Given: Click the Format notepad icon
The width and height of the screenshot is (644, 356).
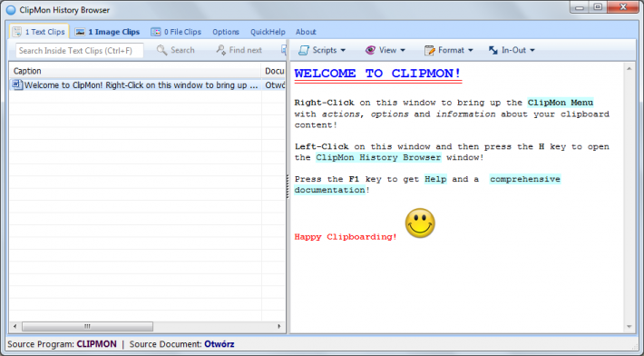Looking at the screenshot, I should coord(430,50).
